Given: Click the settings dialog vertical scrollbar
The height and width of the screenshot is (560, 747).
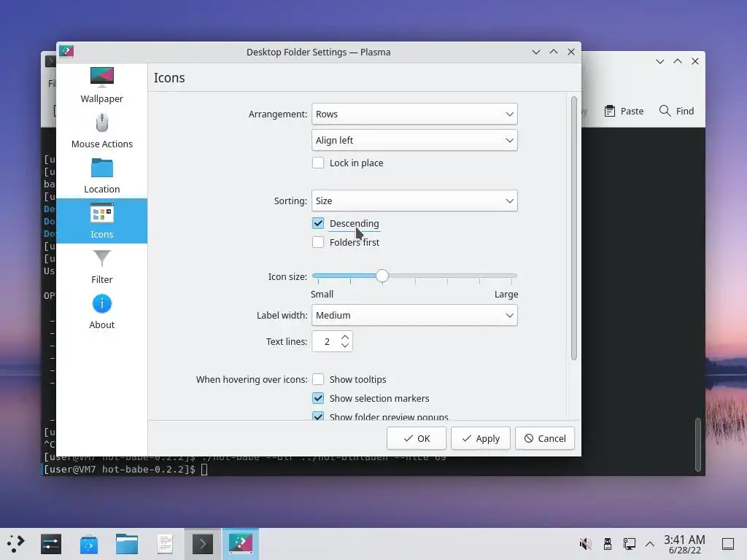Looking at the screenshot, I should tap(574, 228).
